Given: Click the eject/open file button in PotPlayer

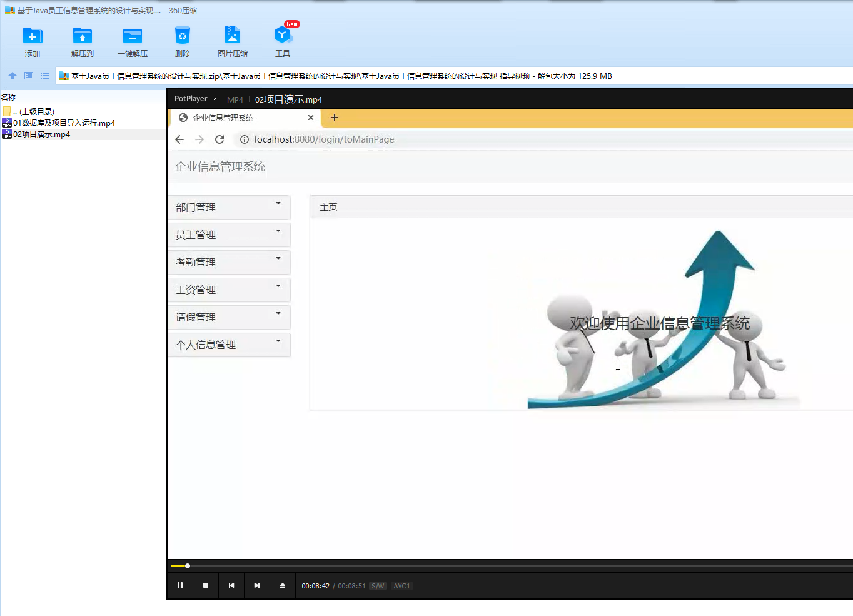Looking at the screenshot, I should coord(283,586).
